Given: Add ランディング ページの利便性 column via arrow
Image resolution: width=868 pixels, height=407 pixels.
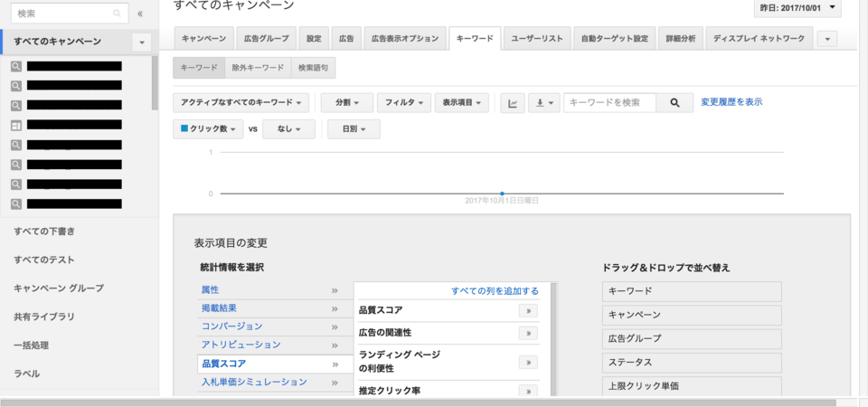Looking at the screenshot, I should 526,362.
